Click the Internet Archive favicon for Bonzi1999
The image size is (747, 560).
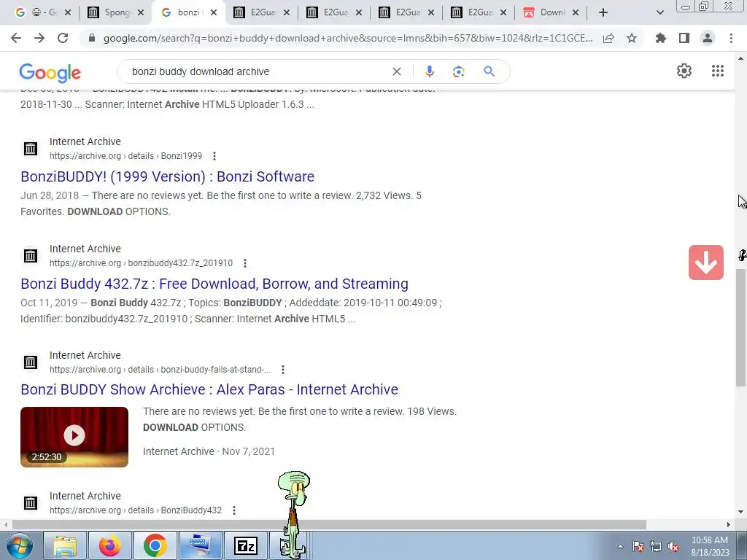pos(31,149)
